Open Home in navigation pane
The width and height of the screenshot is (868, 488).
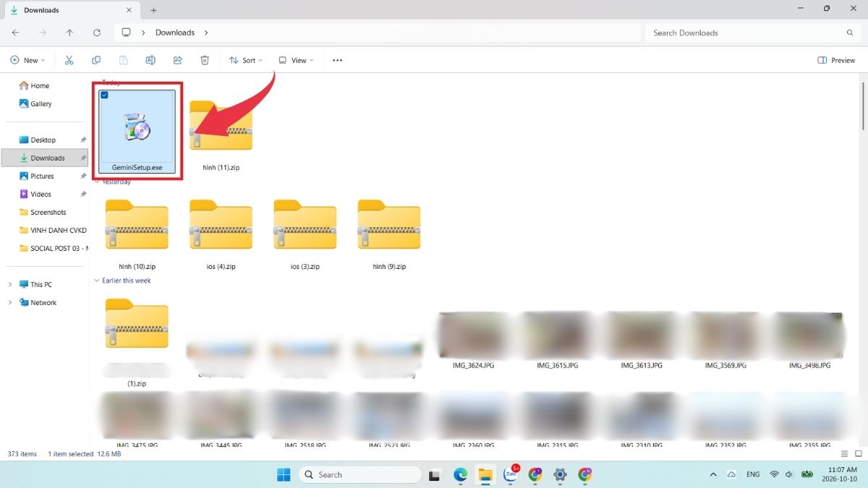click(34, 85)
